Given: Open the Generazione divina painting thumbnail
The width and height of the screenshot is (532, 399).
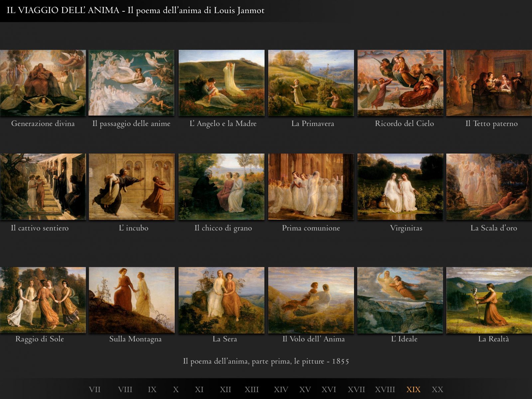Looking at the screenshot, I should pos(43,83).
